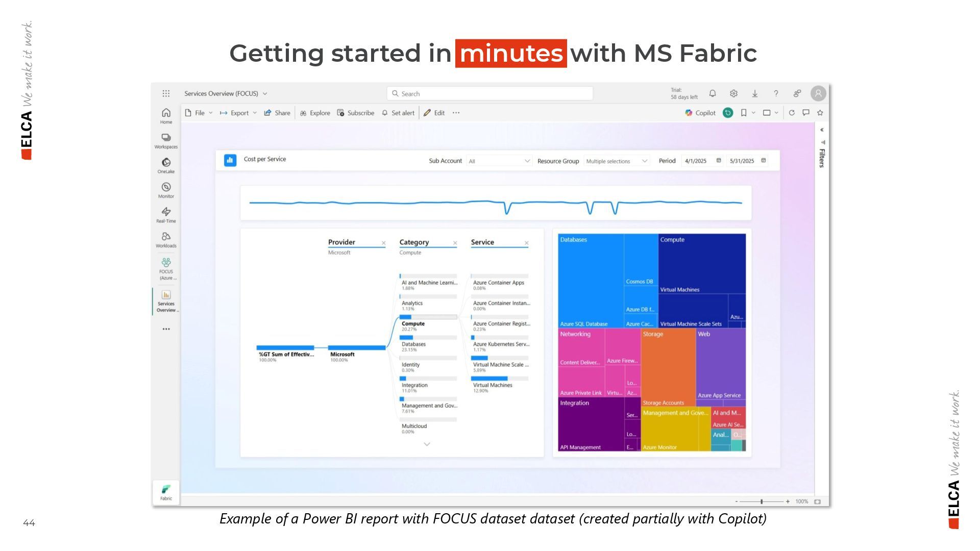Expand the collapsed Filters pane
The width and height of the screenshot is (980, 551).
[x=822, y=130]
